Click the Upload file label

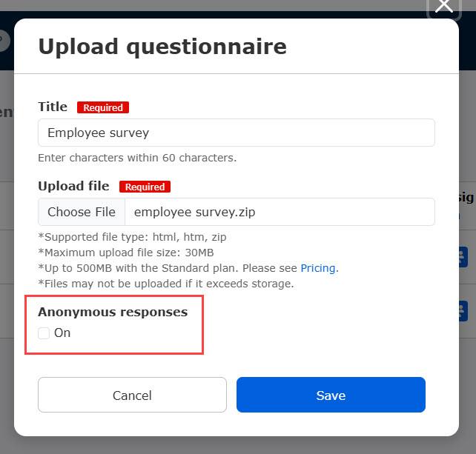click(x=73, y=186)
